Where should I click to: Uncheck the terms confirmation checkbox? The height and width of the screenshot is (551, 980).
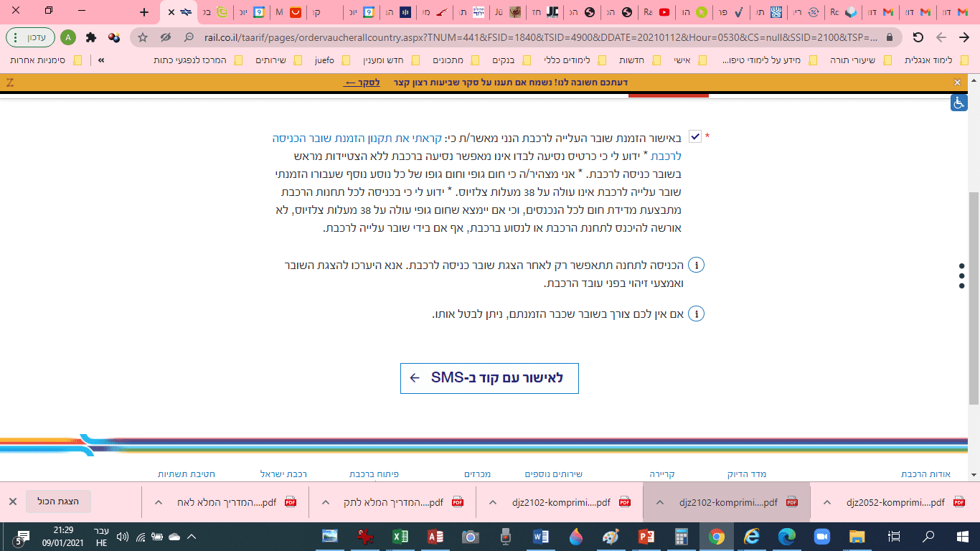(x=694, y=136)
